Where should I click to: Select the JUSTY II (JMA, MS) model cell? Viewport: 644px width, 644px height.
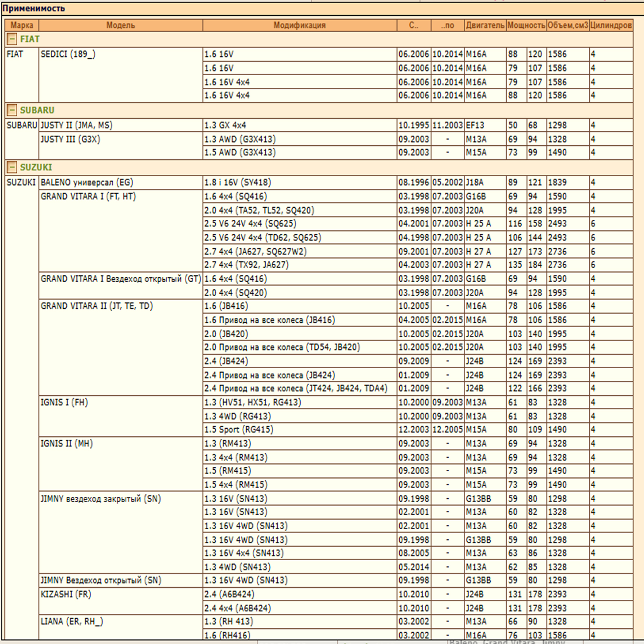[76, 125]
